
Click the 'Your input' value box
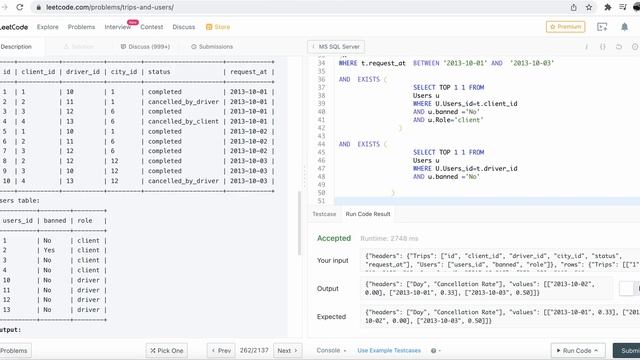pos(500,260)
